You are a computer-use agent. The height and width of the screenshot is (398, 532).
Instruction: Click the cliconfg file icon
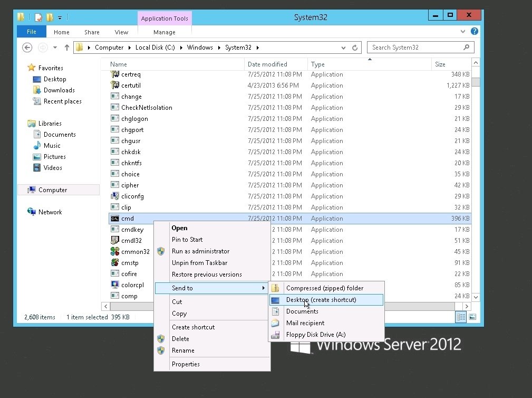pyautogui.click(x=115, y=196)
